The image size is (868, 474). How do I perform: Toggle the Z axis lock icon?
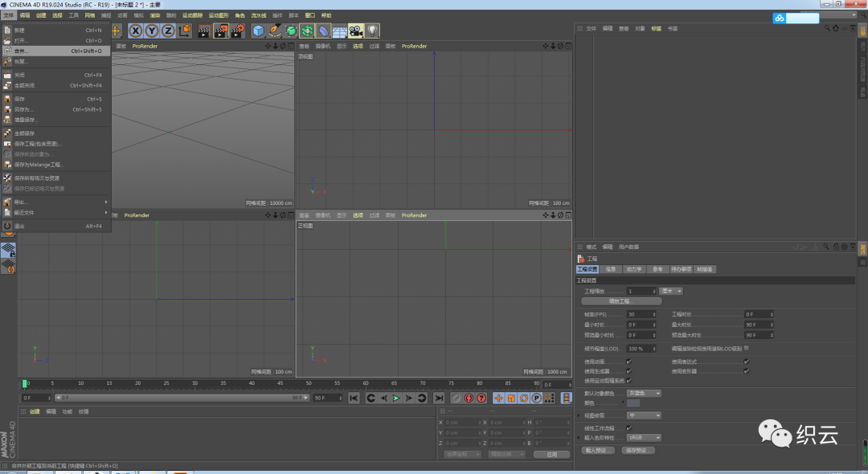[x=168, y=31]
